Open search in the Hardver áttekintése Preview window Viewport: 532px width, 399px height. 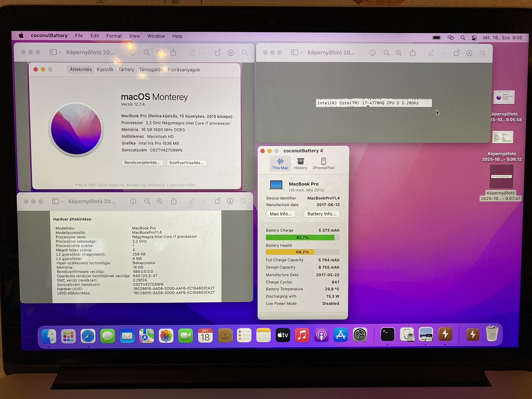point(243,201)
